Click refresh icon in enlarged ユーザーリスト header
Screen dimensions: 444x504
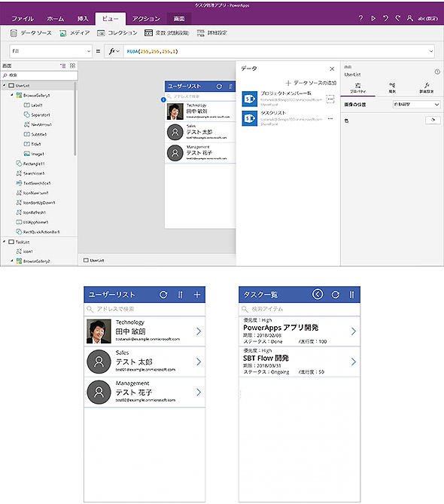pos(163,295)
